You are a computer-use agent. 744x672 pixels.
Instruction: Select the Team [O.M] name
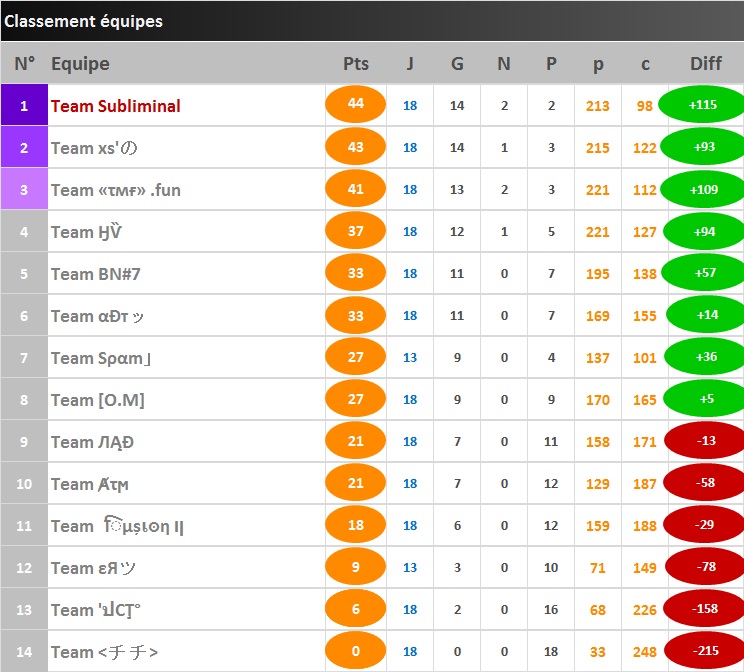point(98,400)
